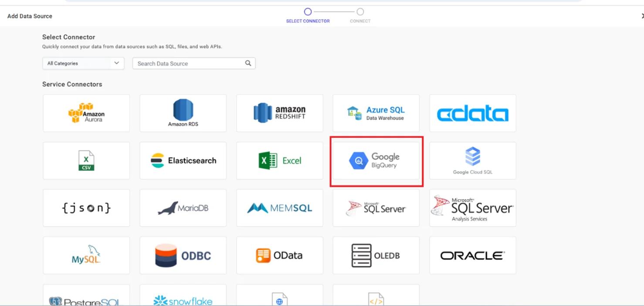This screenshot has width=644, height=306.
Task: Open the All Categories dropdown
Action: [83, 63]
